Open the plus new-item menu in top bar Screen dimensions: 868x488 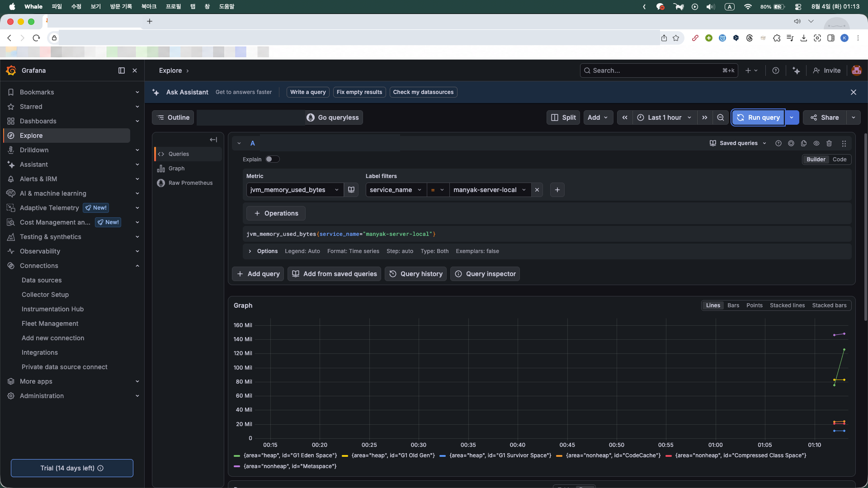click(751, 70)
